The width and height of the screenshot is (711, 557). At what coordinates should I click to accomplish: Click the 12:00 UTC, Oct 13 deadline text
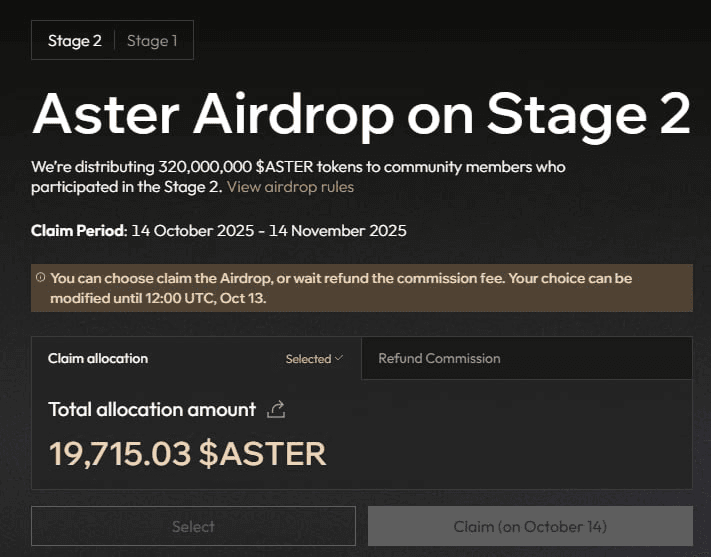(214, 298)
